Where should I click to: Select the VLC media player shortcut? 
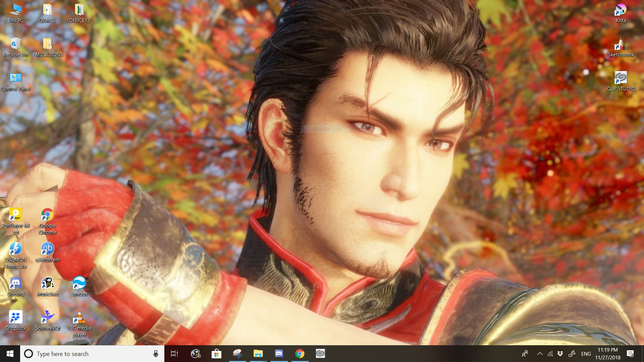pos(79,324)
